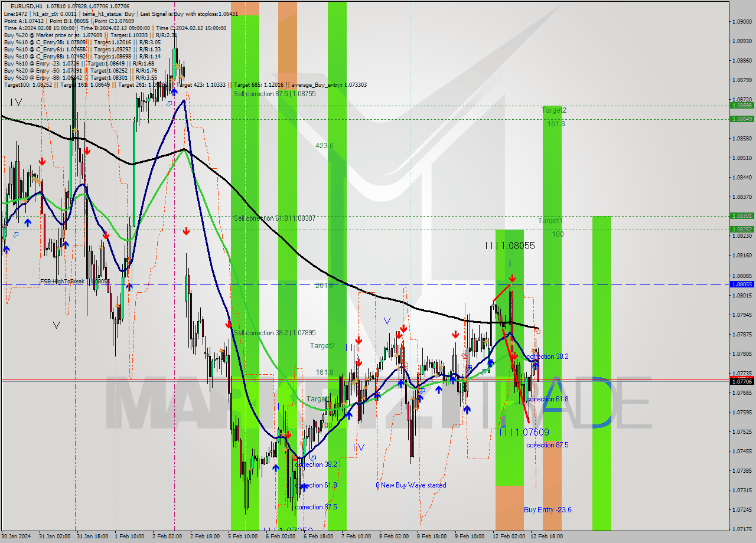
Task: Click green price tag 1.08649 on axis
Action: coord(741,119)
